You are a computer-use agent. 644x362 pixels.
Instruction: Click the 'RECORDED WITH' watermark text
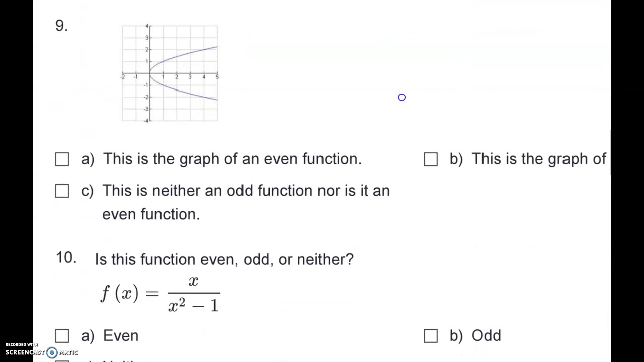(x=21, y=345)
